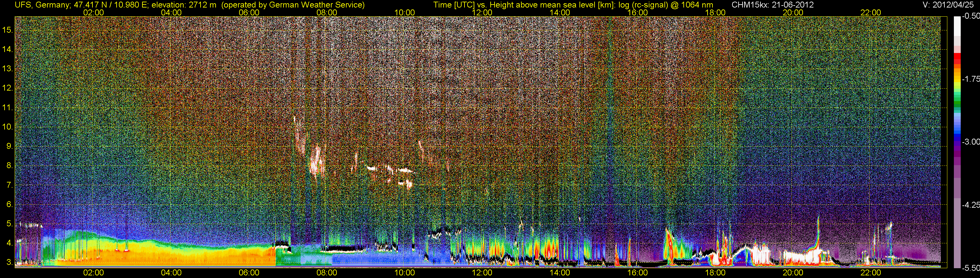
Task: Click the height axis label '11.'
Action: pos(8,107)
